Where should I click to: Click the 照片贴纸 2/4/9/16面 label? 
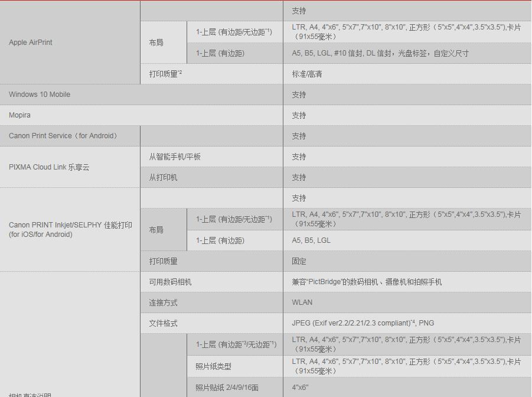pos(227,388)
